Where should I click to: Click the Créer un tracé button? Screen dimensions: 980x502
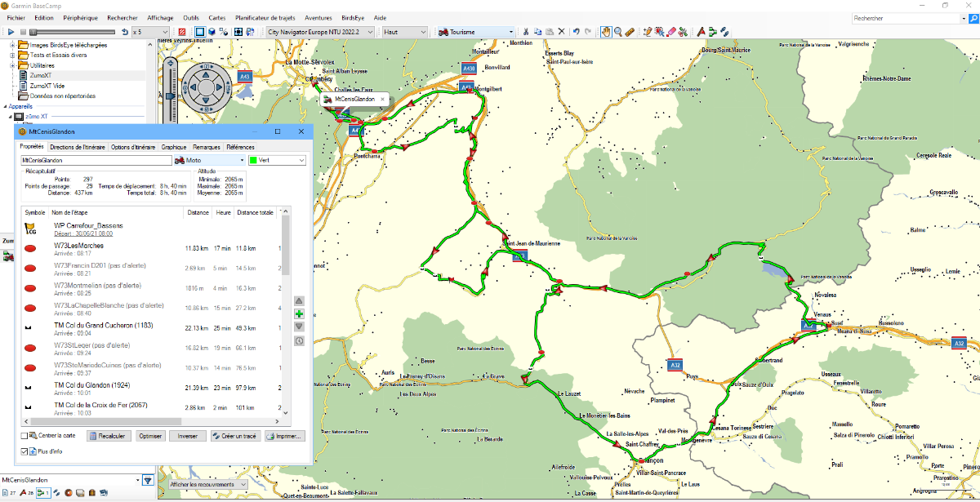point(234,436)
